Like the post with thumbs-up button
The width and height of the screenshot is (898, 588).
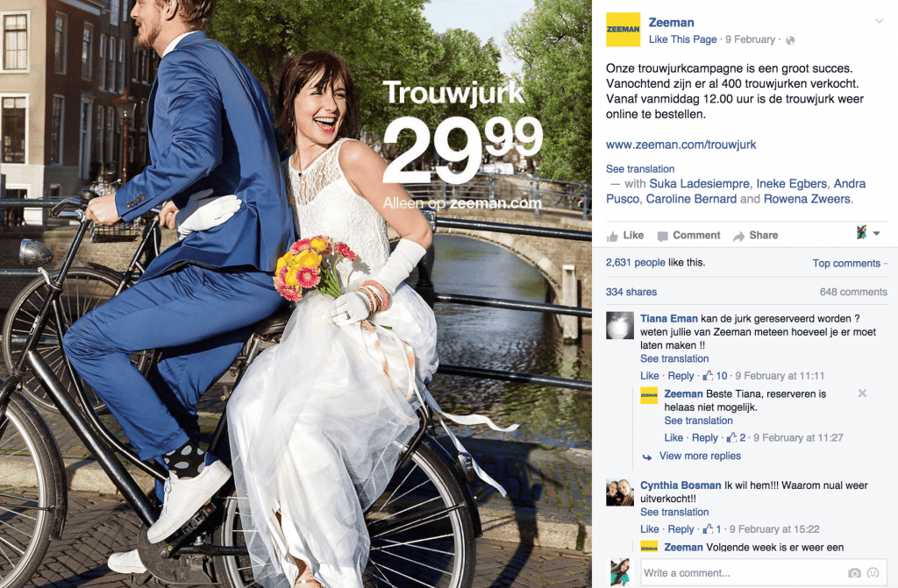tap(624, 236)
